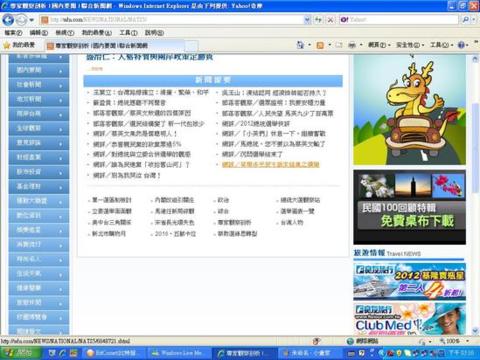Open the recent pages arrow beside Forward
This screenshot has height=360, width=480.
[x=31, y=20]
